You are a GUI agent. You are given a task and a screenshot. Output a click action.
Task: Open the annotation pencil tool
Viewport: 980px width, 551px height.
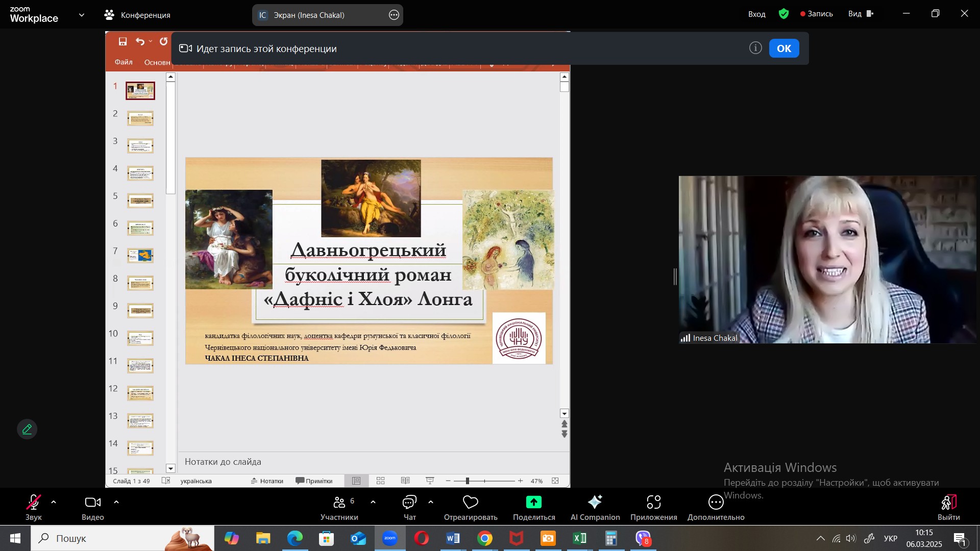coord(27,430)
